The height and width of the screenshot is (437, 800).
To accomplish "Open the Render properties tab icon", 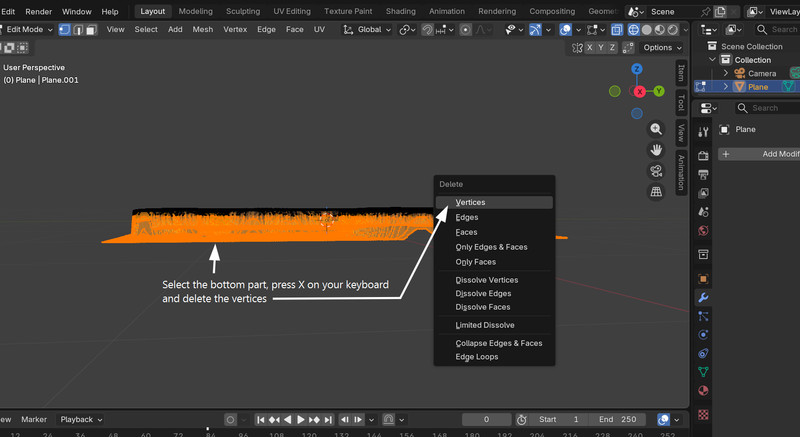I will coord(703,156).
